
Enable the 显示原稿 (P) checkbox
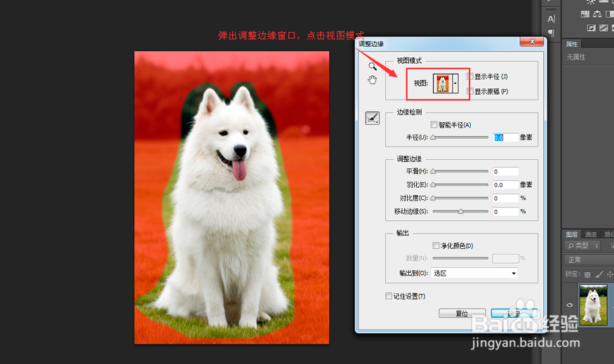pos(471,91)
